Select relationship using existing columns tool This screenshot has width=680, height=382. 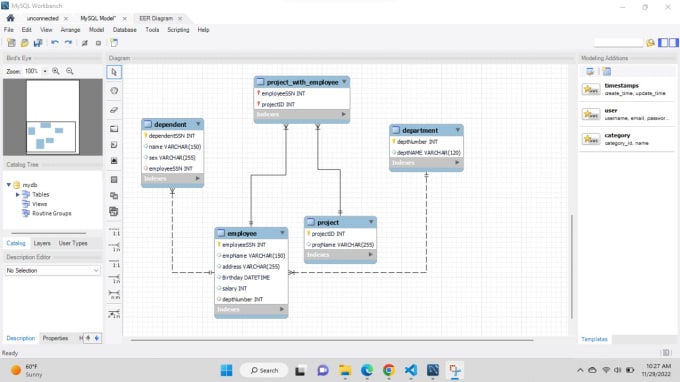coord(114,314)
